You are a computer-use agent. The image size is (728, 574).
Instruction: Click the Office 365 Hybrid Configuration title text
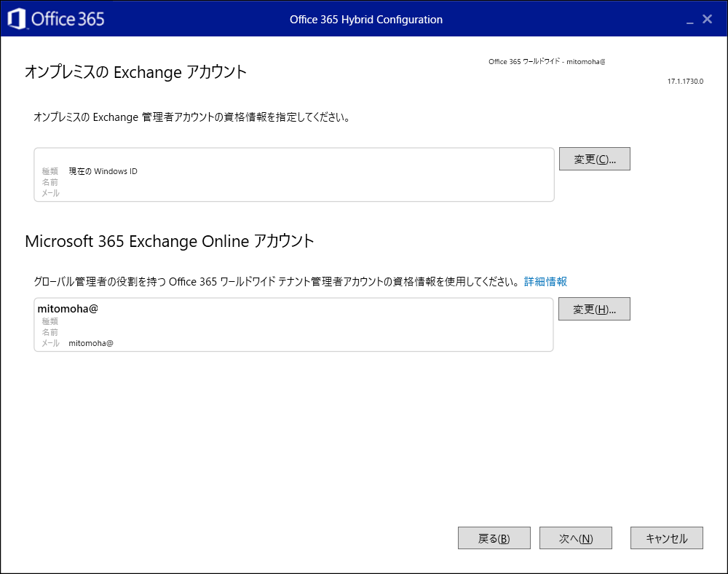[x=366, y=20]
